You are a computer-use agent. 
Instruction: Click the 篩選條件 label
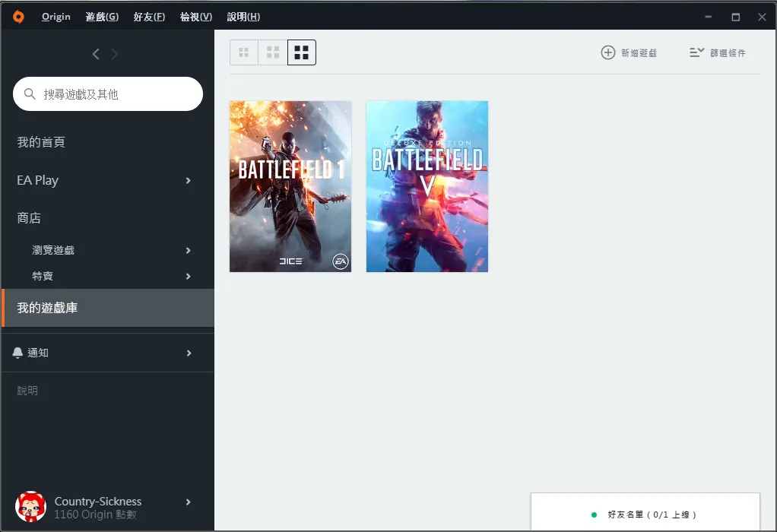point(728,53)
